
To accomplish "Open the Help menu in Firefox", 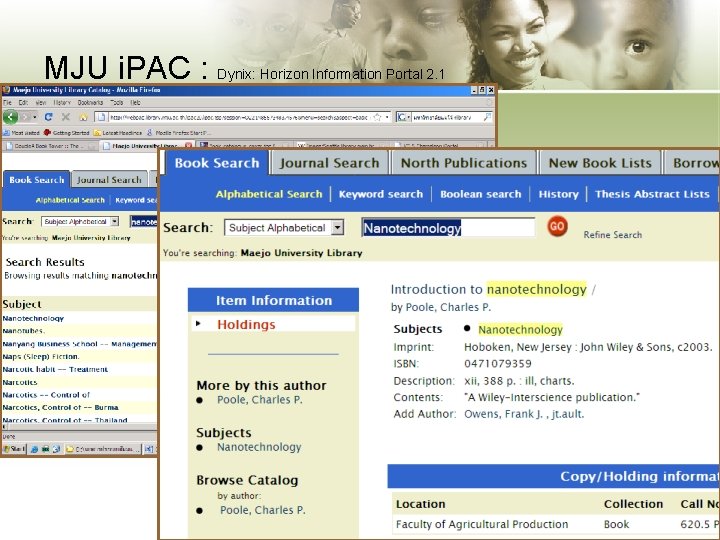I will point(135,102).
